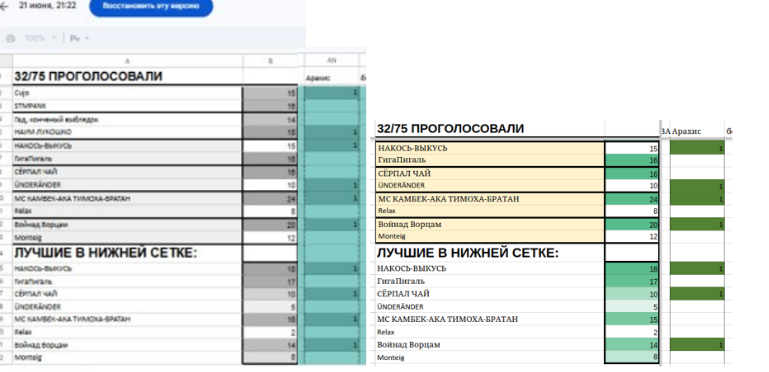Click the greyed-out print icon
This screenshot has height=372, width=769.
pos(10,38)
